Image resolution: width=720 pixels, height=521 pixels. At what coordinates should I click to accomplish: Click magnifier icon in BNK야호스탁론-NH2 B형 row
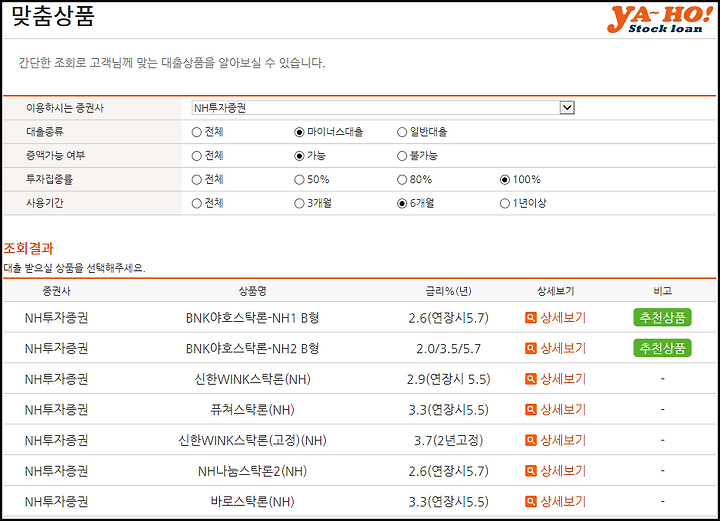(x=530, y=348)
